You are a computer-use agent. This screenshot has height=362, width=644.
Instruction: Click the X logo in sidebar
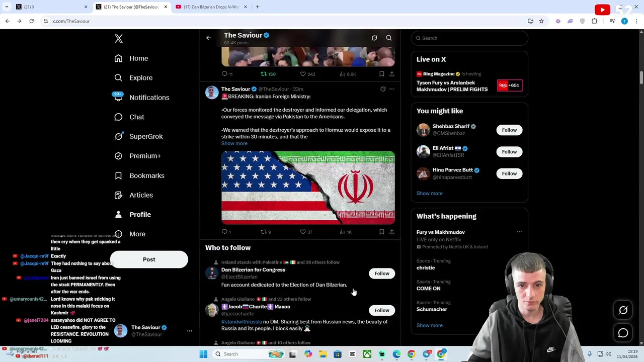119,39
